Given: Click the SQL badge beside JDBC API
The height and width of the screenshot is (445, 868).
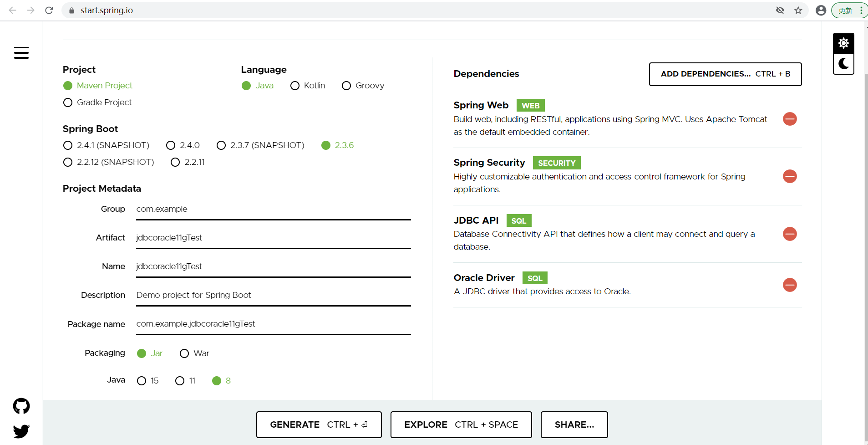Looking at the screenshot, I should (518, 220).
